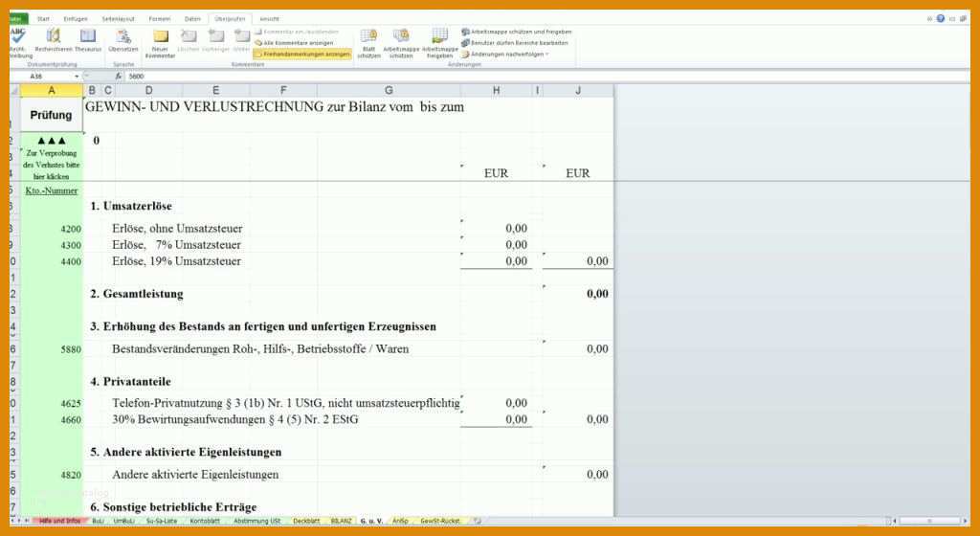The height and width of the screenshot is (536, 980).
Task: Open the UmBuLi sheet tab
Action: tap(123, 521)
